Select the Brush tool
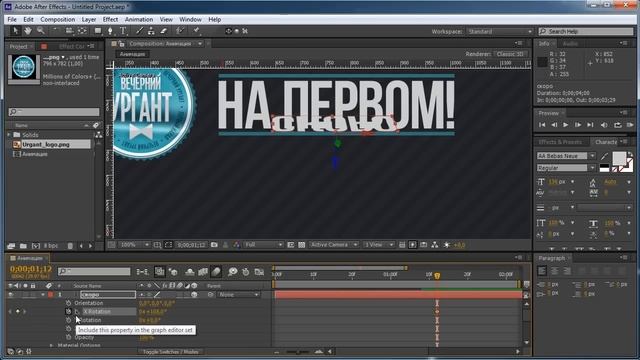 pos(139,31)
